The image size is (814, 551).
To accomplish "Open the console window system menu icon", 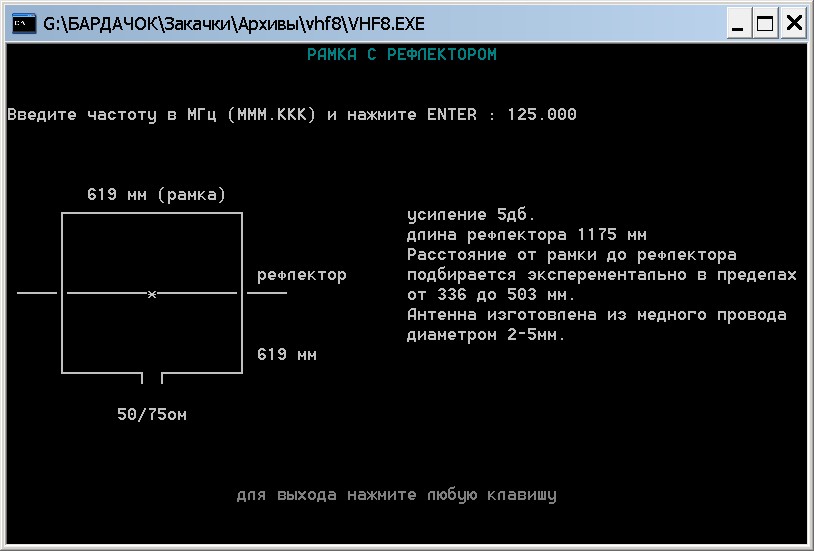I will pyautogui.click(x=23, y=24).
